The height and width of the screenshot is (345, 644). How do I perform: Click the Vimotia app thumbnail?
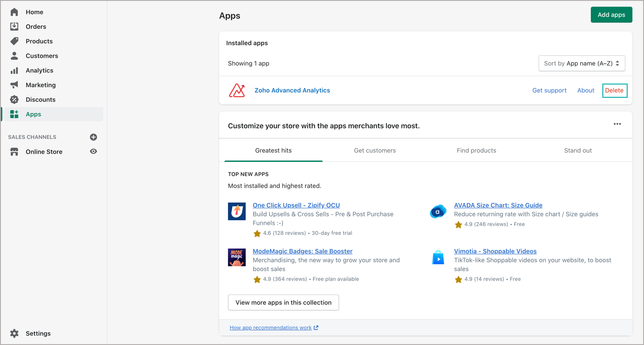pos(438,257)
